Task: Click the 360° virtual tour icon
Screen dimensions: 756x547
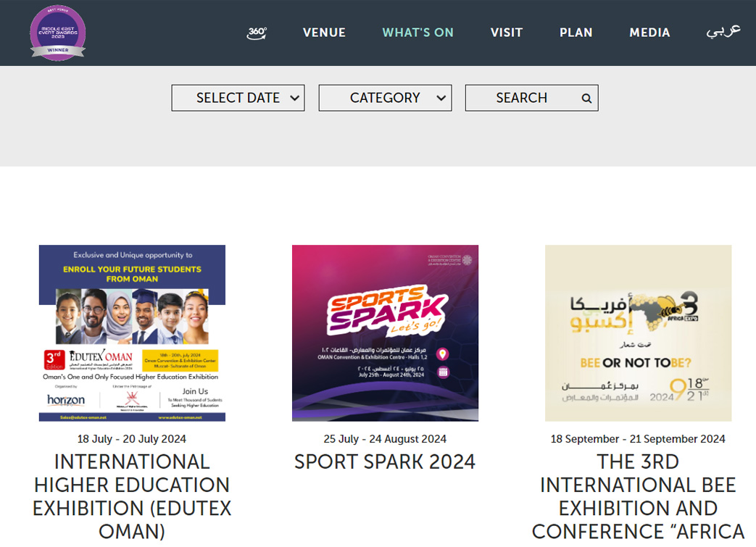Action: [x=257, y=33]
